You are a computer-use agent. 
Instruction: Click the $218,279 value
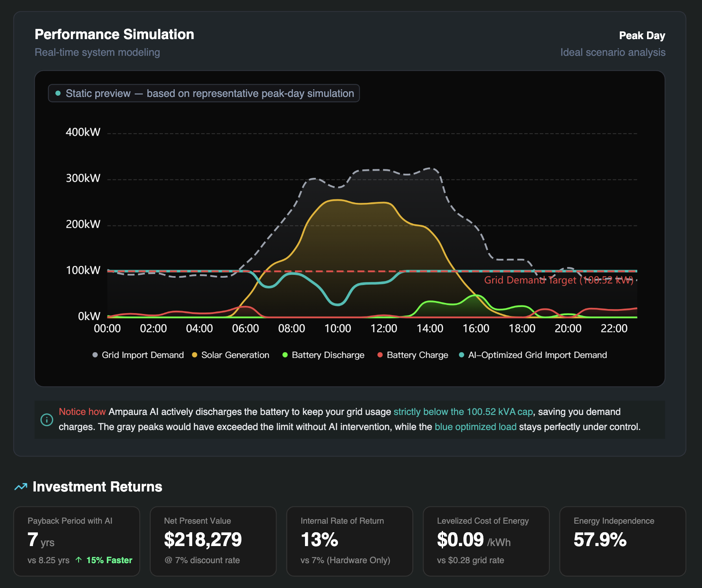203,540
